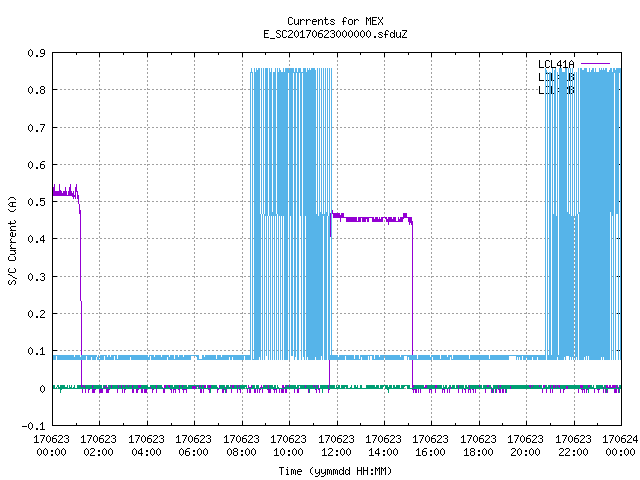Image resolution: width=640 pixels, height=480 pixels.
Task: Click the chart title 'Currents for MEX'
Action: tap(335, 21)
